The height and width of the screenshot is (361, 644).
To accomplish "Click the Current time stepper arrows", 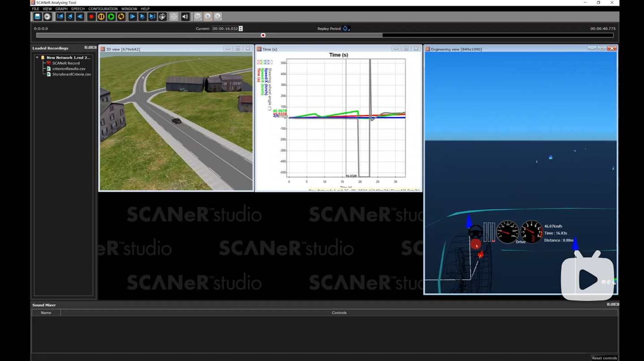I will (241, 29).
